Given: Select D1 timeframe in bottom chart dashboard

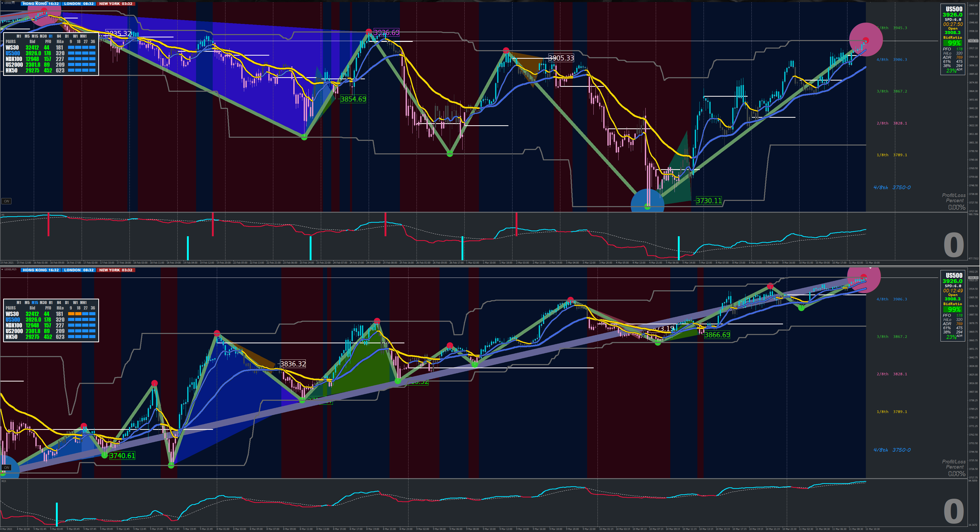Looking at the screenshot, I should tap(67, 303).
